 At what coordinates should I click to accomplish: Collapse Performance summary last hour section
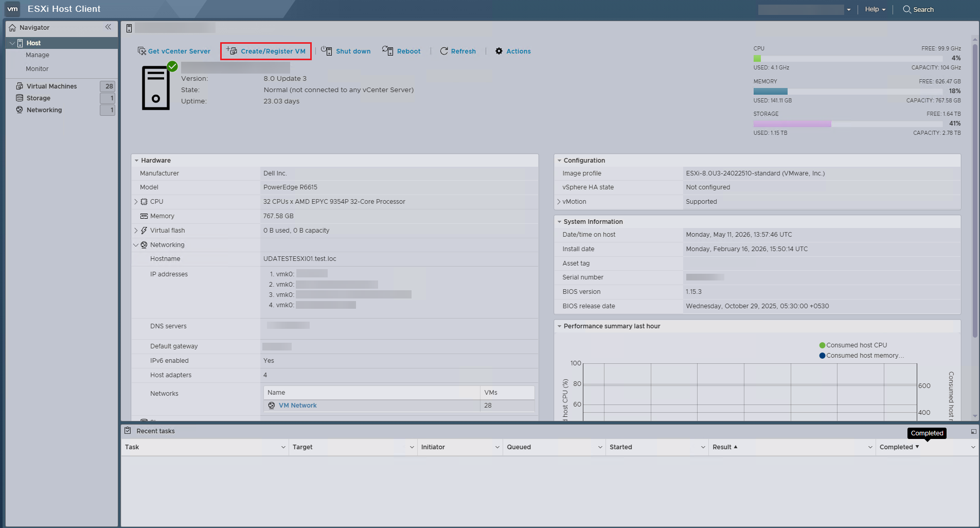point(559,326)
